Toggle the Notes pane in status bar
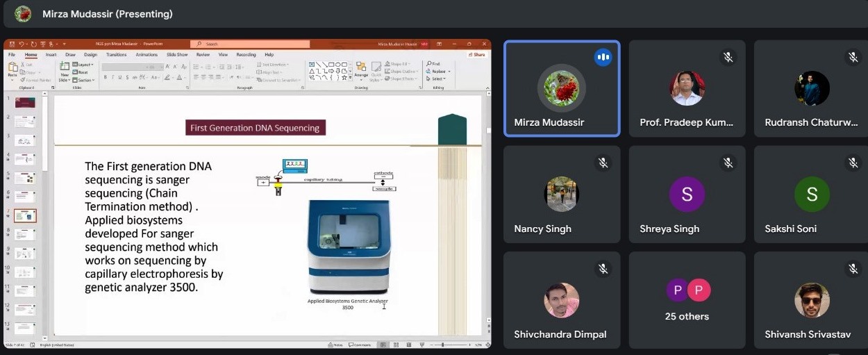868x355 pixels. tap(335, 345)
